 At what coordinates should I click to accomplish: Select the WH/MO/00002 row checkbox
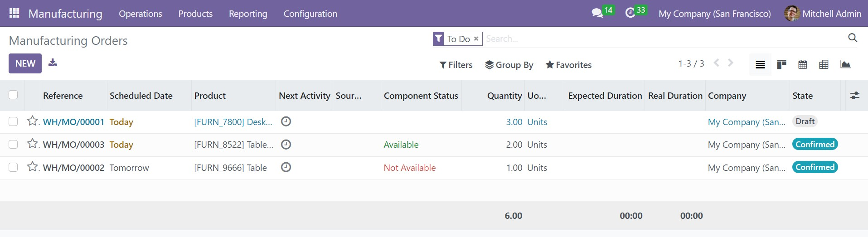[13, 167]
